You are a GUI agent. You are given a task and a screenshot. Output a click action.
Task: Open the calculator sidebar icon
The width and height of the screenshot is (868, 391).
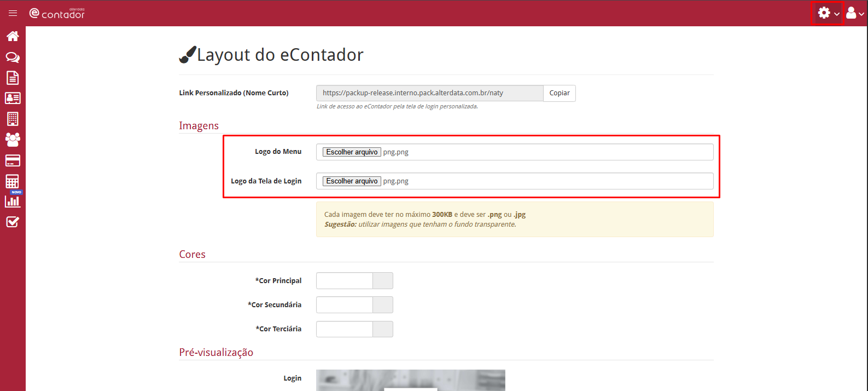pos(13,181)
